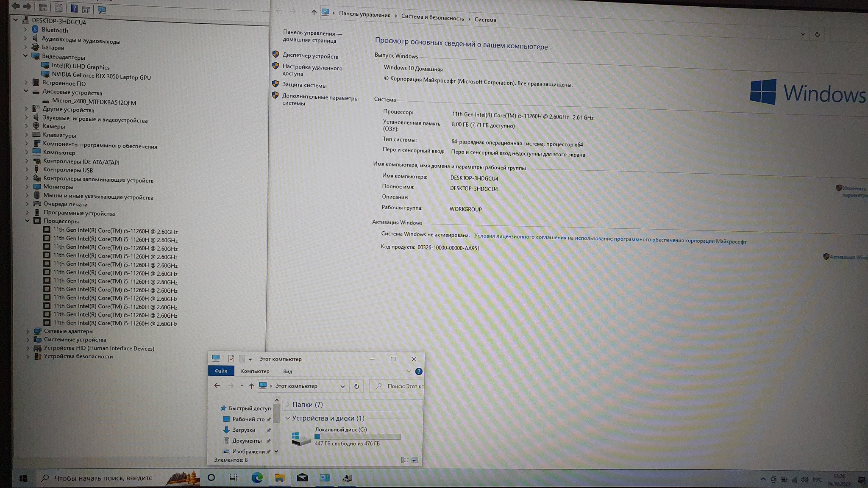Collapse the Процессоры tree node
Viewport: 868px width, 488px height.
(x=28, y=221)
